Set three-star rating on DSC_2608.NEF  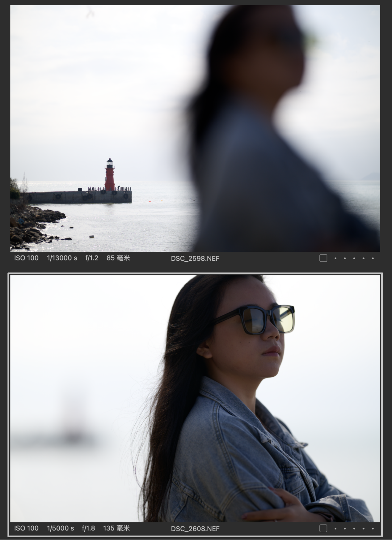tap(354, 529)
